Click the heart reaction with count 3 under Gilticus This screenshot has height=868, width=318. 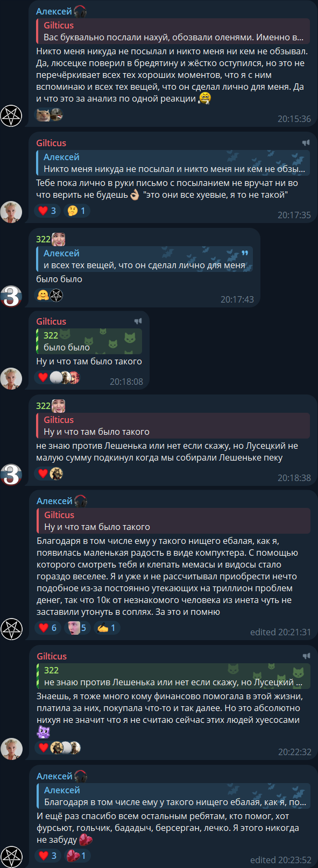pos(47,211)
